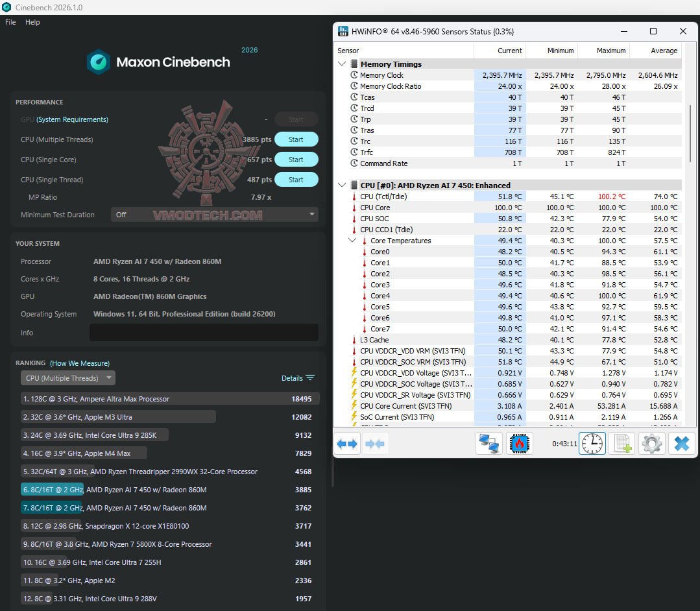Open the File menu

10,22
